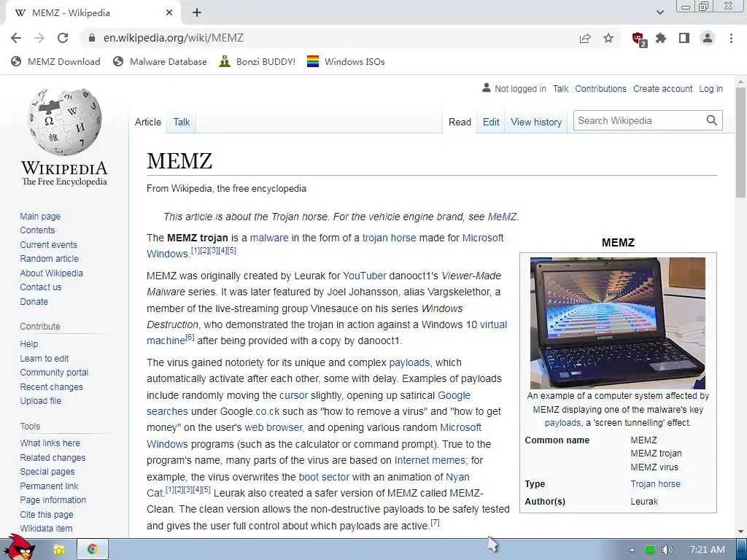Viewport: 747px width, 560px height.
Task: Open Random article in sidebar
Action: (x=50, y=259)
